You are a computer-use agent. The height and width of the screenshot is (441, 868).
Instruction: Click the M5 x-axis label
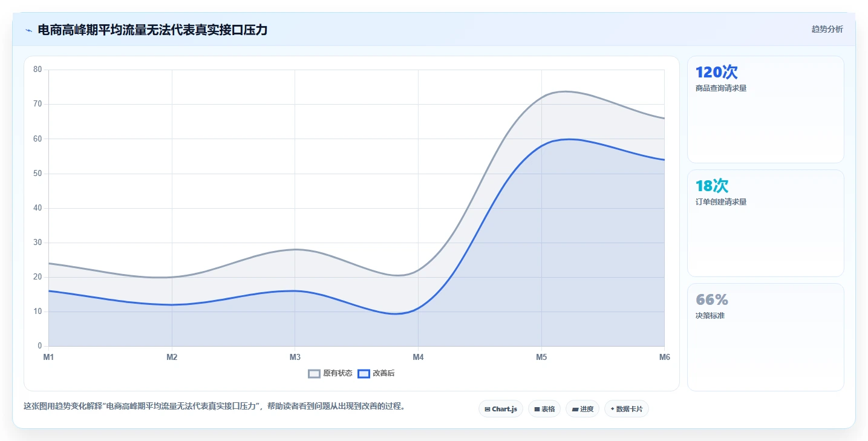pyautogui.click(x=541, y=357)
